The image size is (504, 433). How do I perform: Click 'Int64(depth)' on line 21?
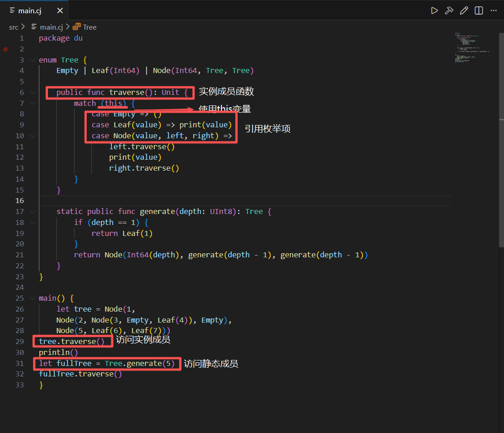coord(152,255)
